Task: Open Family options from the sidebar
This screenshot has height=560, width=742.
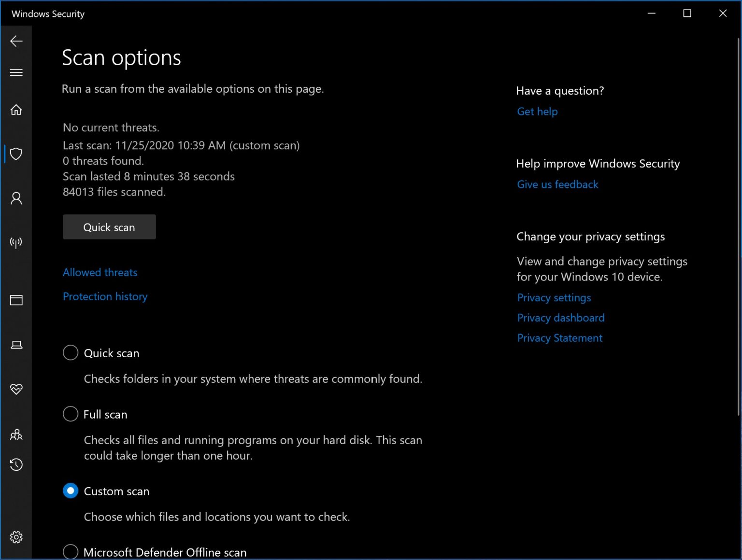Action: 16,434
